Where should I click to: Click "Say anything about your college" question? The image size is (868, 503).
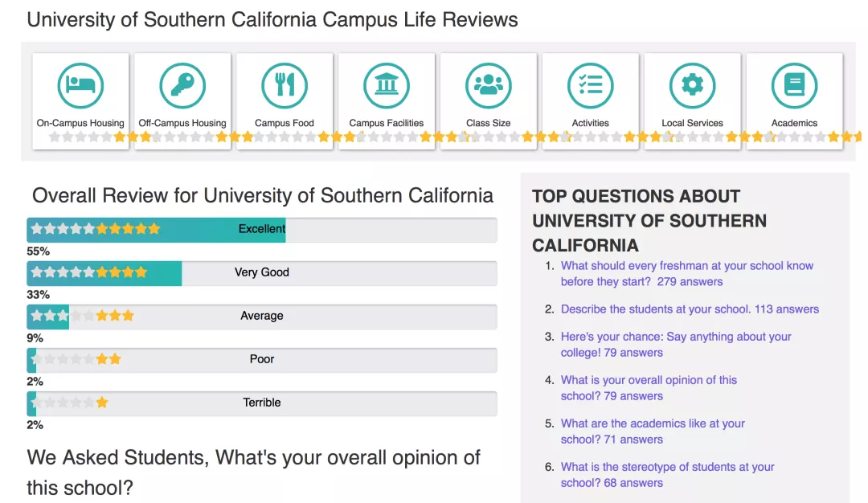(x=676, y=345)
